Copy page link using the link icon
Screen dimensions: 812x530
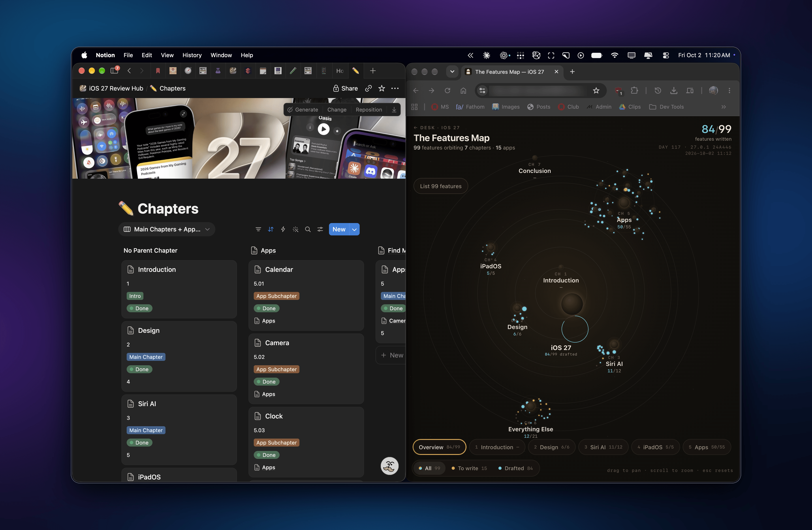pyautogui.click(x=368, y=89)
